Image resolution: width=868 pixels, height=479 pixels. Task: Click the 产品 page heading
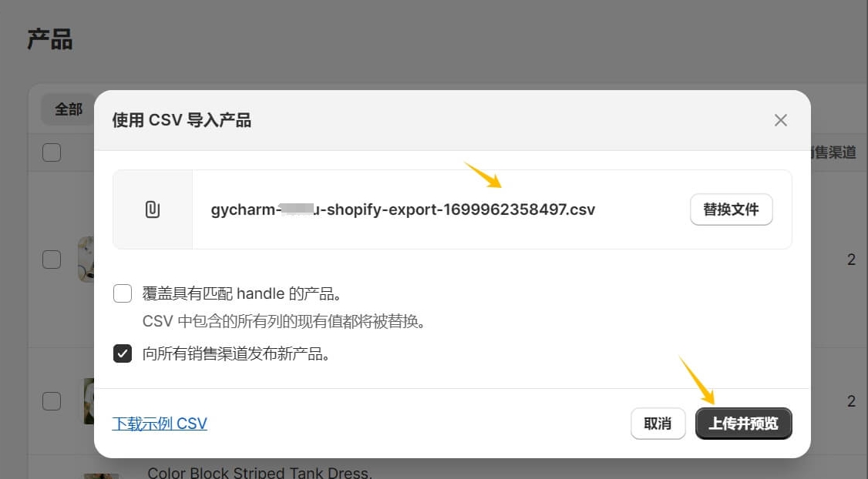pos(50,40)
